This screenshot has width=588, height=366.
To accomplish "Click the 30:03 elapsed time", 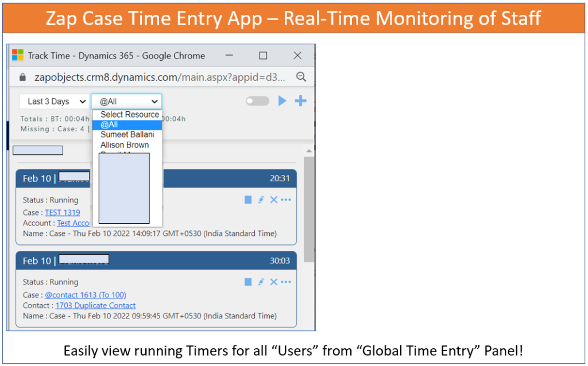I will [280, 261].
